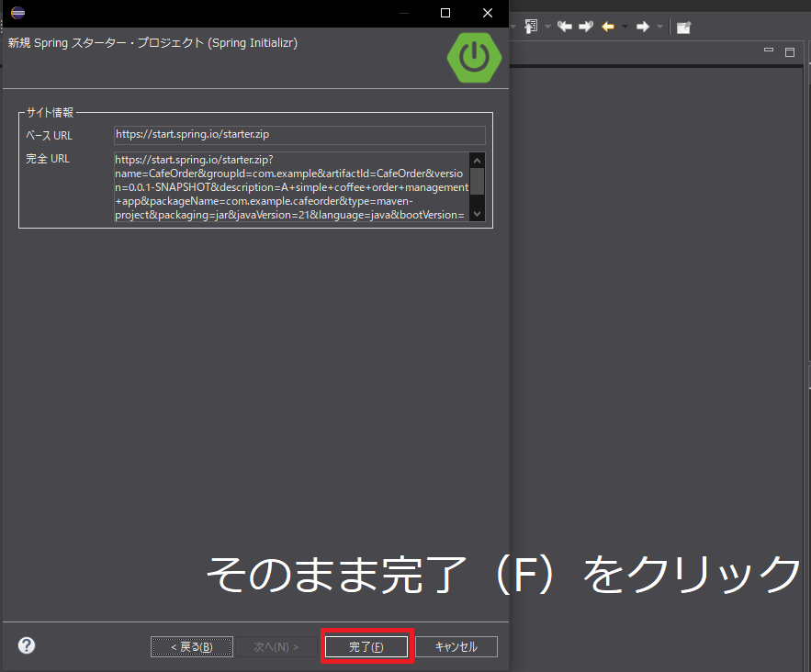Click the 完全 URL scrollbar down arrow
The image size is (811, 672).
pos(478,214)
